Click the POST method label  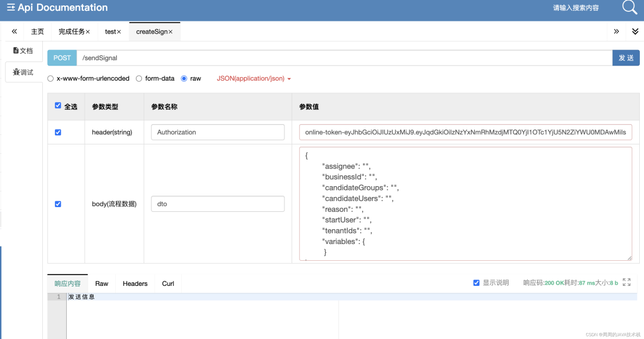[62, 58]
